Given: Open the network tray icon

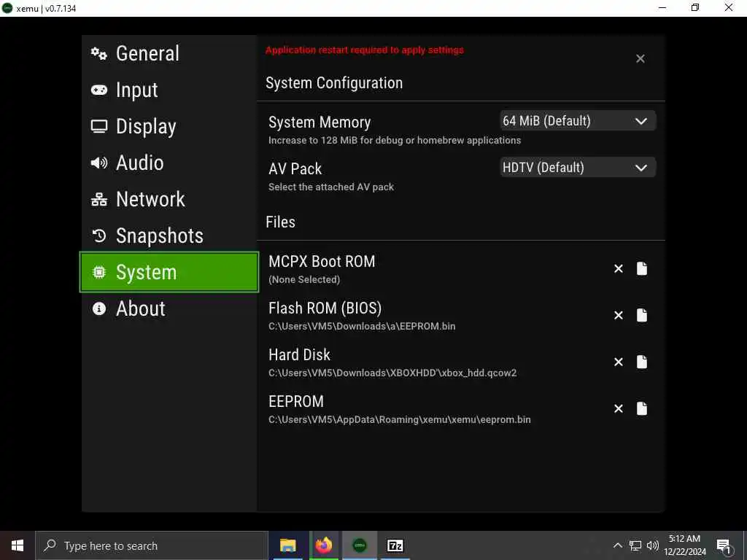Looking at the screenshot, I should pos(635,545).
